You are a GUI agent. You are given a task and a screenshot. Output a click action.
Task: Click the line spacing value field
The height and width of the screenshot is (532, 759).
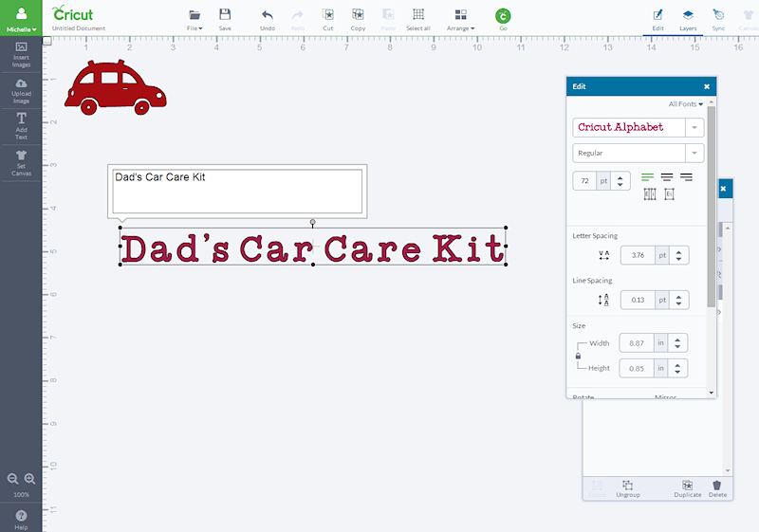tap(638, 300)
